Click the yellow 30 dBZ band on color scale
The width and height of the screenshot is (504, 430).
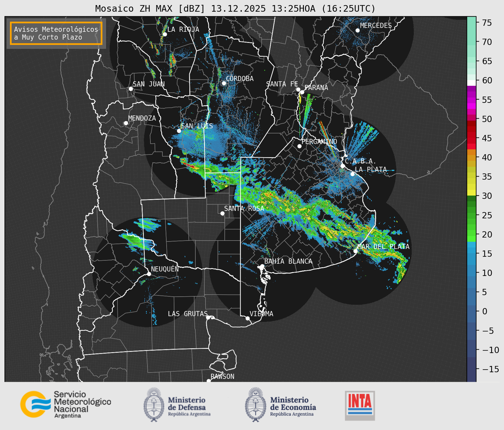pyautogui.click(x=471, y=193)
